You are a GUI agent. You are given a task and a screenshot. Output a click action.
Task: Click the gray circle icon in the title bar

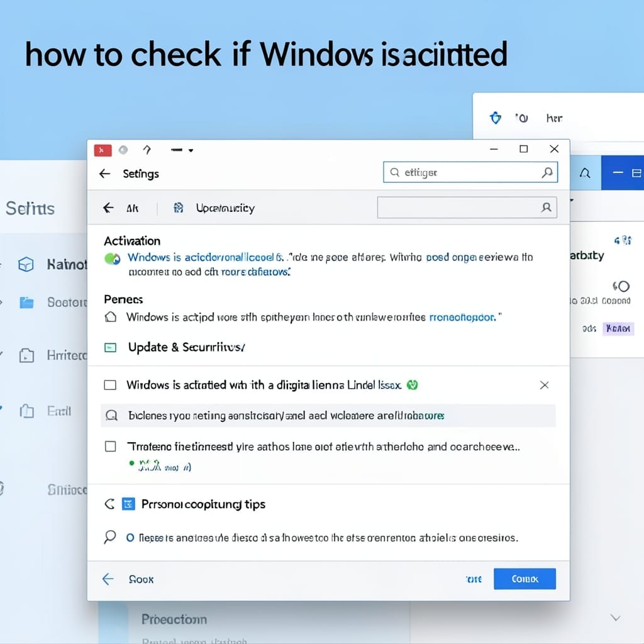coord(123,150)
